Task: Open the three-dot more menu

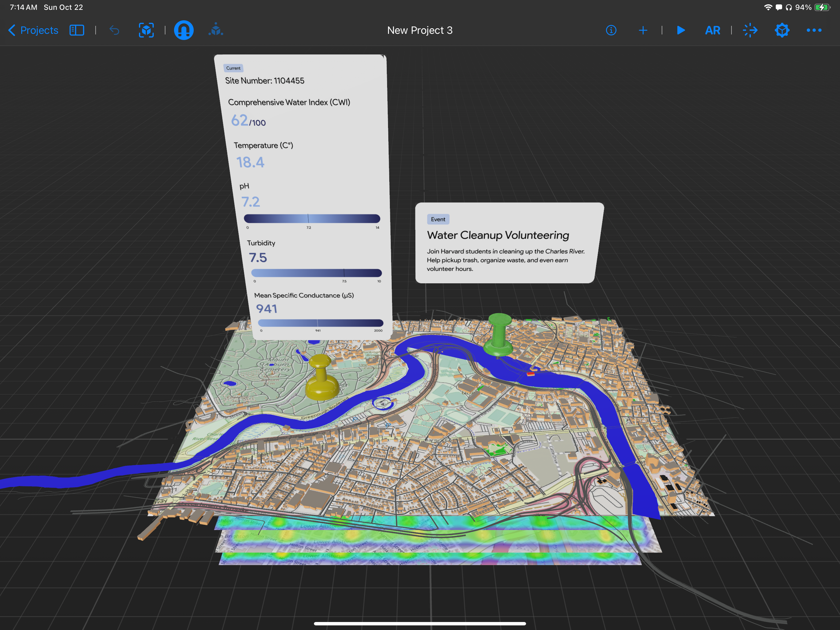Action: (814, 30)
